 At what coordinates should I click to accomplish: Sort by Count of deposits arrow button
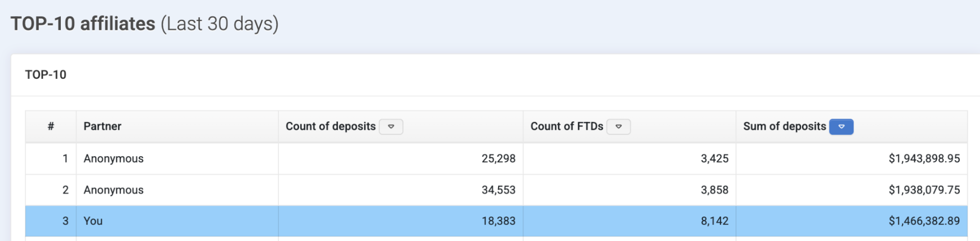click(x=391, y=127)
